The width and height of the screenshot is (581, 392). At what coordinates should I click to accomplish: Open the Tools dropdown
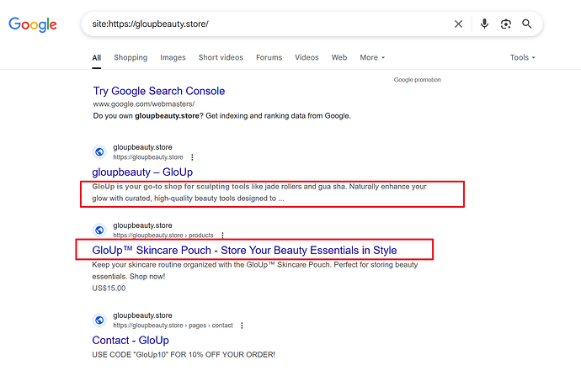click(522, 57)
